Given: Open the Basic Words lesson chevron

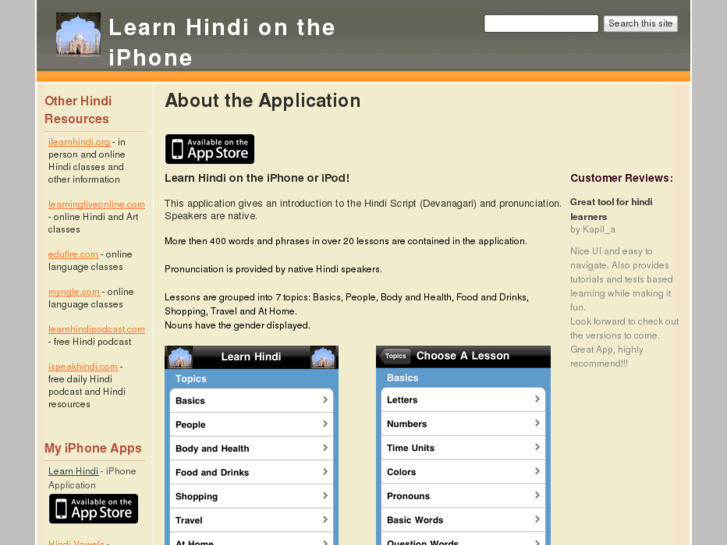Looking at the screenshot, I should [x=537, y=519].
